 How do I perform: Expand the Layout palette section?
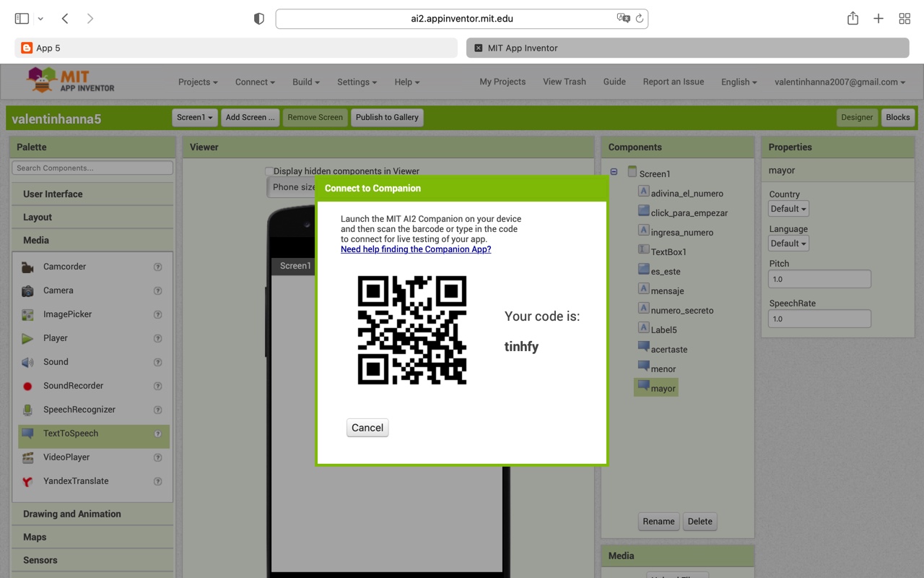(92, 217)
